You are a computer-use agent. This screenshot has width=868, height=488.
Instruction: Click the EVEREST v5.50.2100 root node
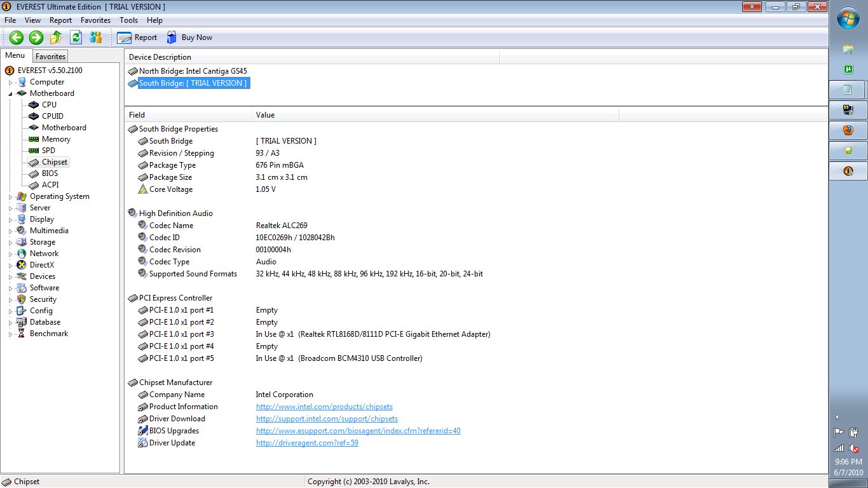50,71
